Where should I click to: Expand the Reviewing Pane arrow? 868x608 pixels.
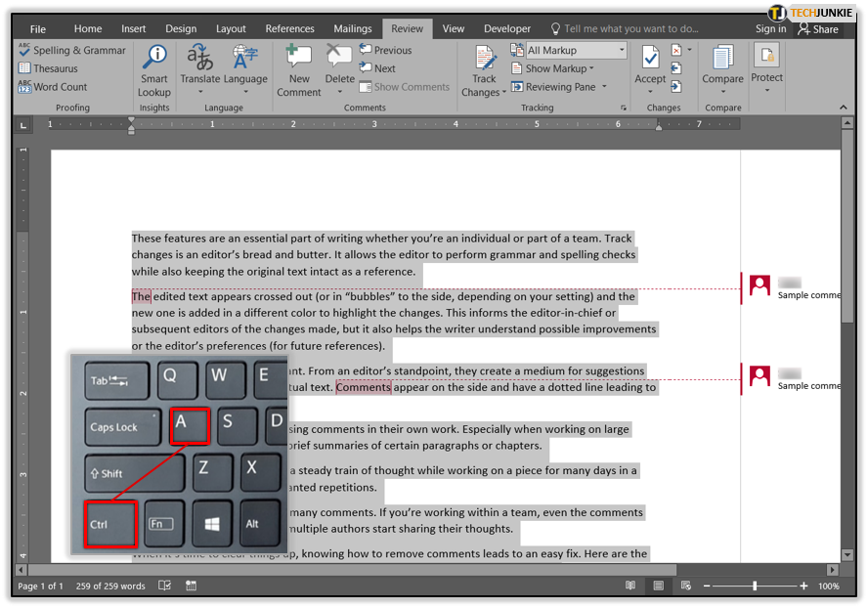pyautogui.click(x=604, y=86)
